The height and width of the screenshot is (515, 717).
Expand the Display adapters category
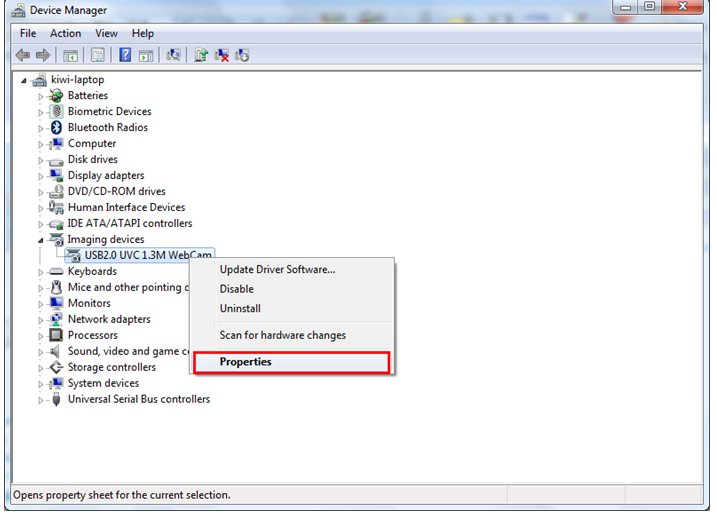pos(41,176)
